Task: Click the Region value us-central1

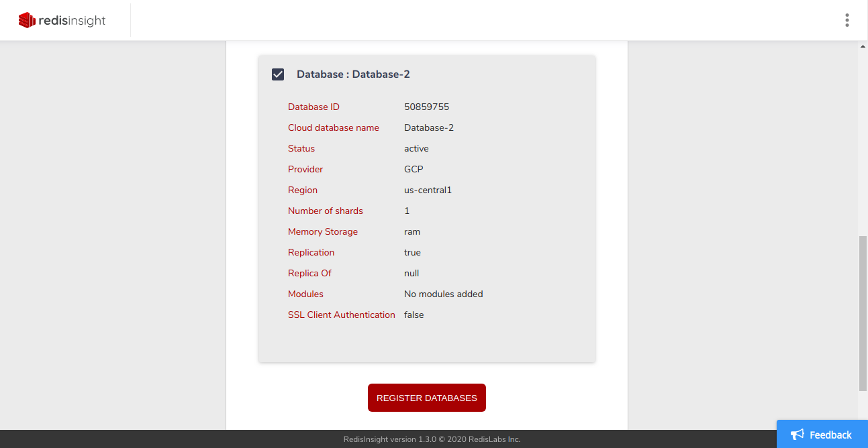Action: click(428, 190)
